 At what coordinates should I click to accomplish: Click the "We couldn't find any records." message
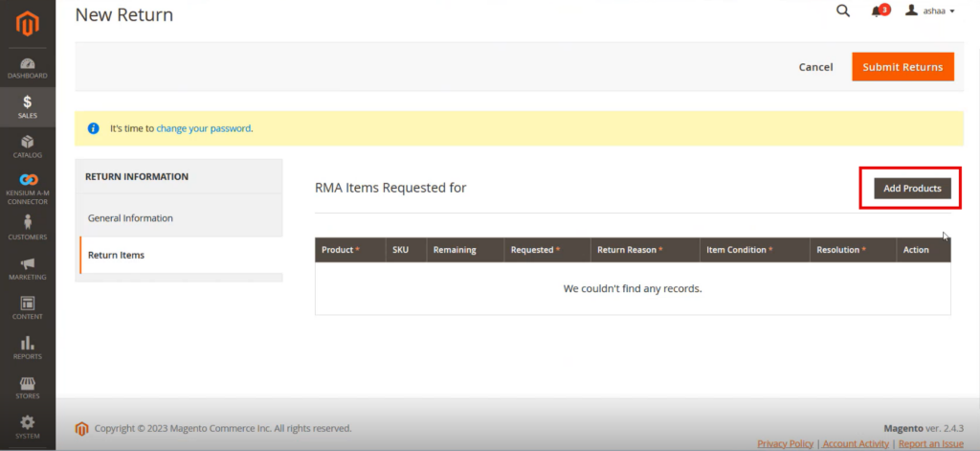click(633, 289)
